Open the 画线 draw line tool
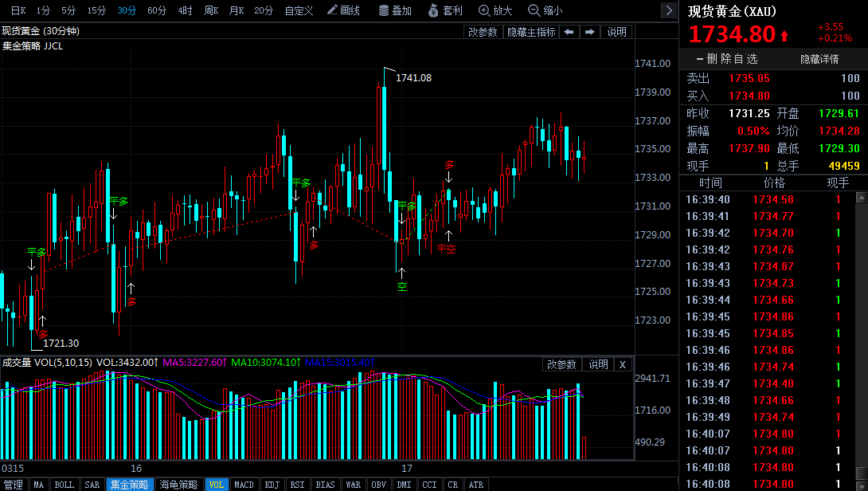Screen dimensions: 868x491 click(x=343, y=10)
